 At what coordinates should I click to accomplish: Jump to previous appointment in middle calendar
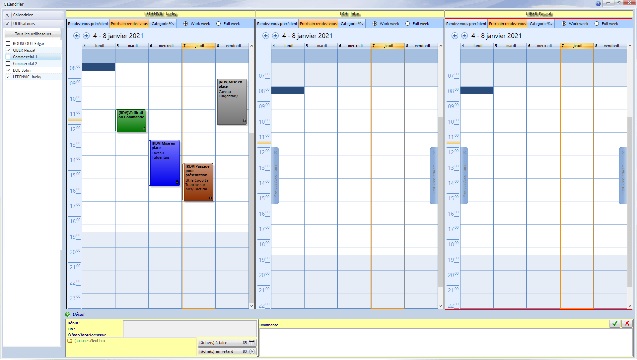click(275, 176)
